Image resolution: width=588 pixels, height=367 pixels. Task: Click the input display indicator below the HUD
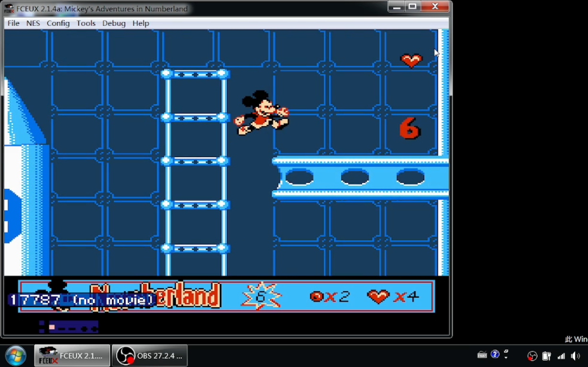click(x=68, y=327)
